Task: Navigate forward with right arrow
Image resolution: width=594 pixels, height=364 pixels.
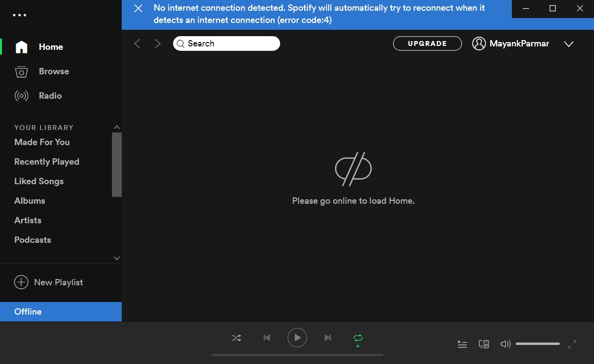Action: click(x=157, y=43)
